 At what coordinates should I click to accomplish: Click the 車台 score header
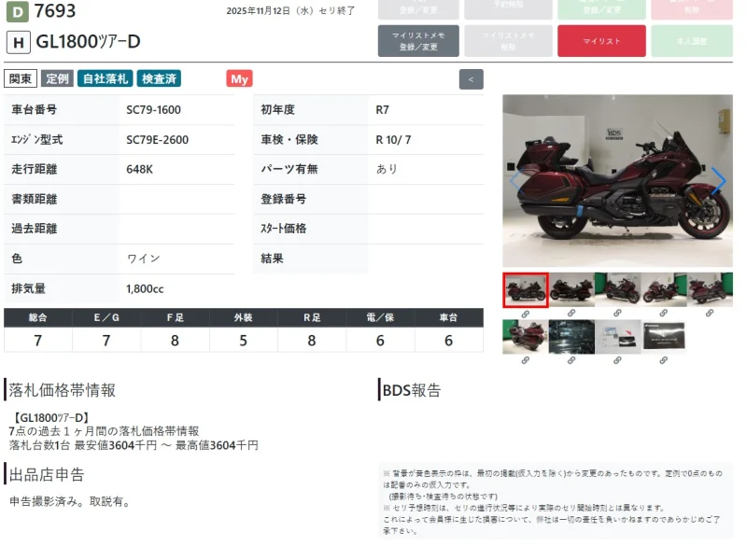point(449,317)
